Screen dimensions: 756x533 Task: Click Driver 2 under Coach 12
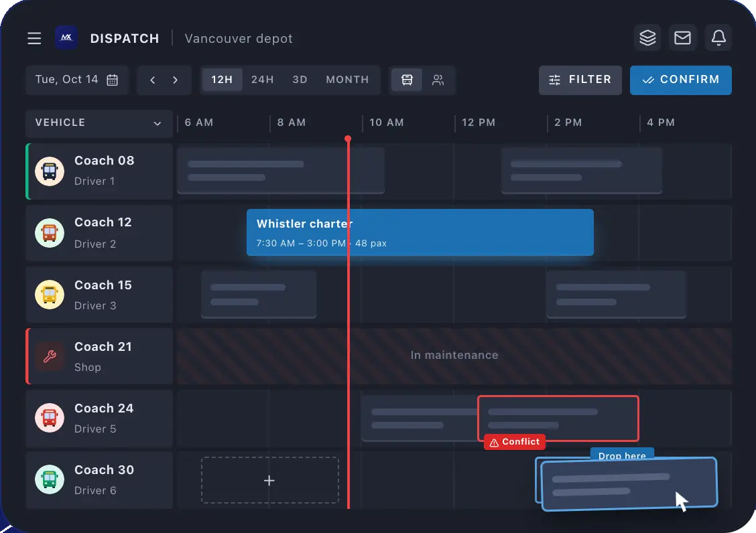pyautogui.click(x=95, y=244)
